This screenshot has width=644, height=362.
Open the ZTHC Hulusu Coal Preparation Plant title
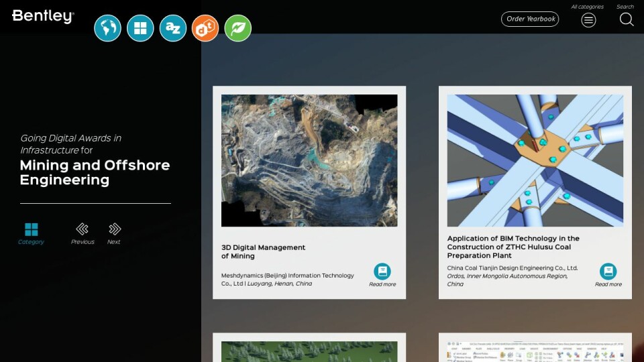click(513, 247)
